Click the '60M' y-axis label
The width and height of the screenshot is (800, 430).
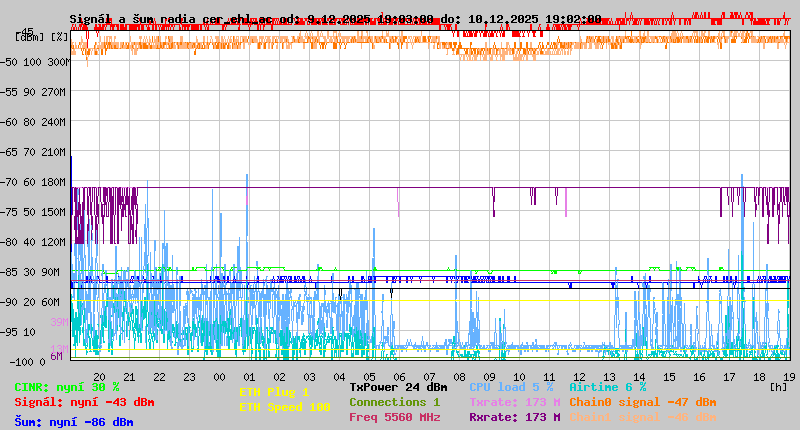[50, 302]
